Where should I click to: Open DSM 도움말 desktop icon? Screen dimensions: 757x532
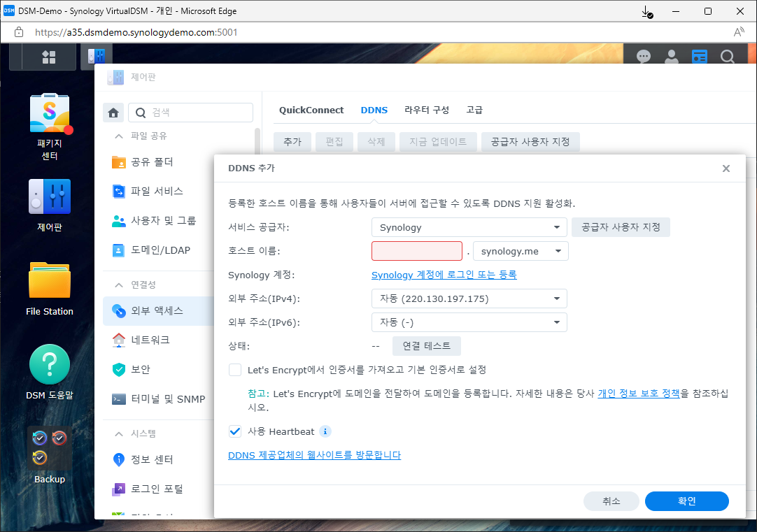[50, 372]
